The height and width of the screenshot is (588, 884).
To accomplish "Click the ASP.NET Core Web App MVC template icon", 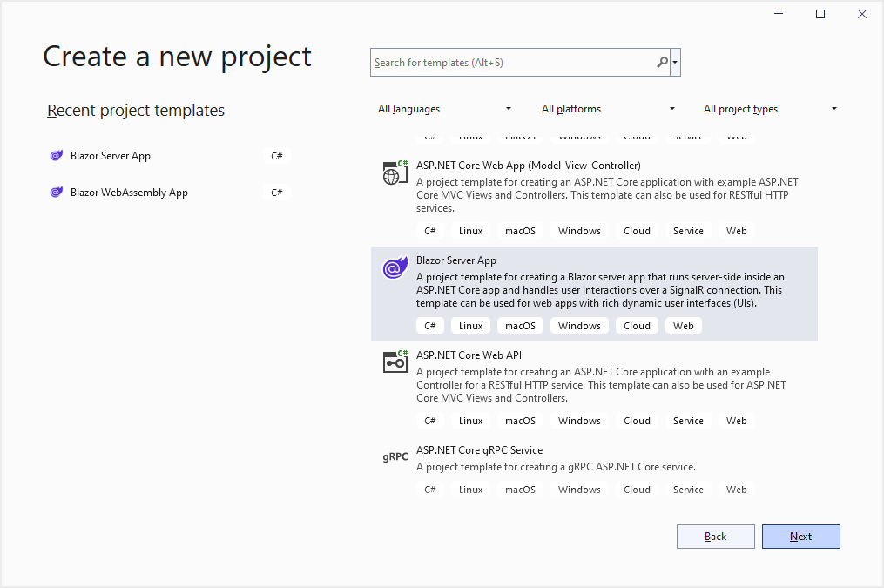I will click(x=395, y=173).
